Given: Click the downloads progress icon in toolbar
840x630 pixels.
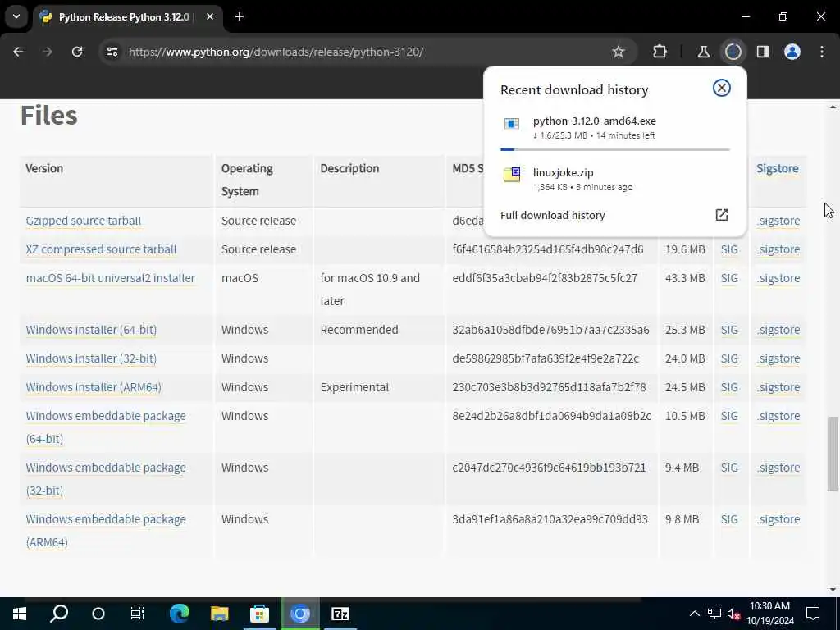Looking at the screenshot, I should [733, 52].
